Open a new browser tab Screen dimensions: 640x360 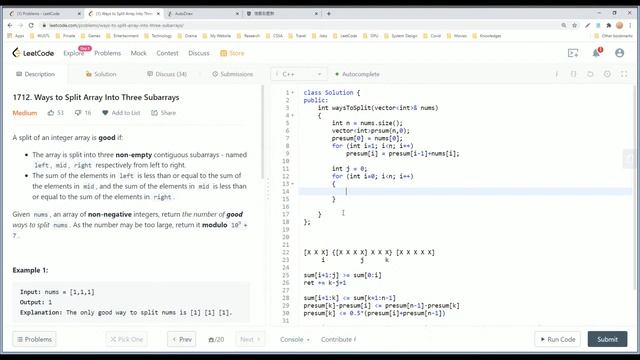(x=329, y=13)
